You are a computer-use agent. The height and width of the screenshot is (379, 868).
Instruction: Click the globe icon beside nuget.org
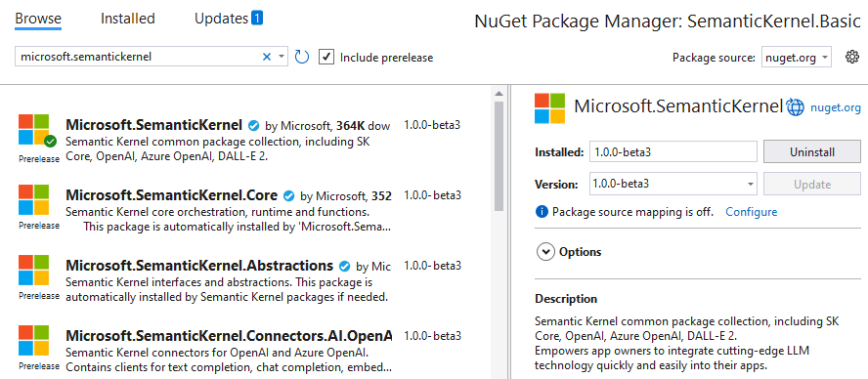tap(796, 106)
